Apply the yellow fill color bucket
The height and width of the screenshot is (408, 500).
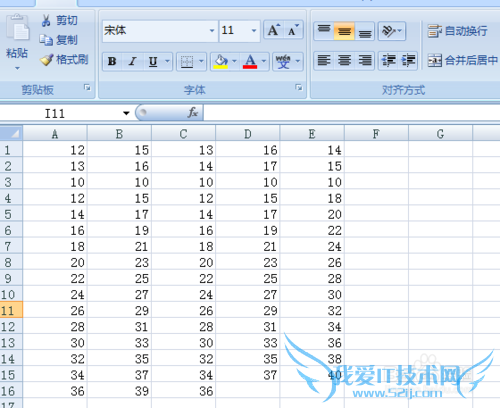tap(221, 61)
